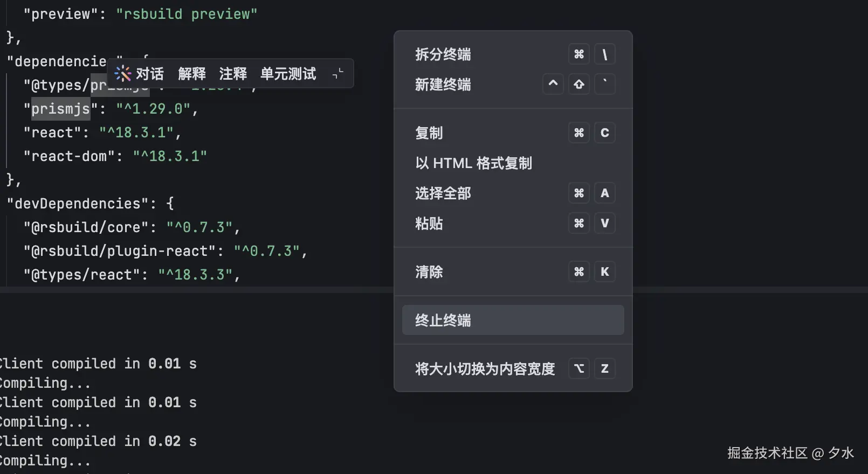Click the A key cap beside 选择全部
Screen dimensions: 868x474
pyautogui.click(x=605, y=193)
